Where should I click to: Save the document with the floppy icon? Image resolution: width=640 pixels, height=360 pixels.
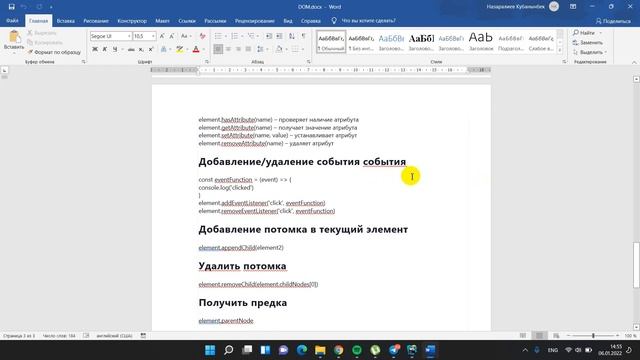tap(11, 7)
